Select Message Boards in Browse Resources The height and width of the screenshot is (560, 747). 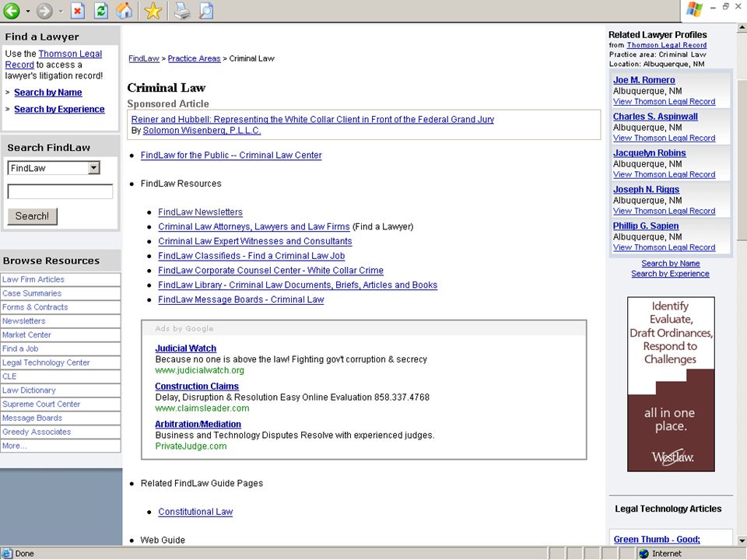click(x=60, y=418)
